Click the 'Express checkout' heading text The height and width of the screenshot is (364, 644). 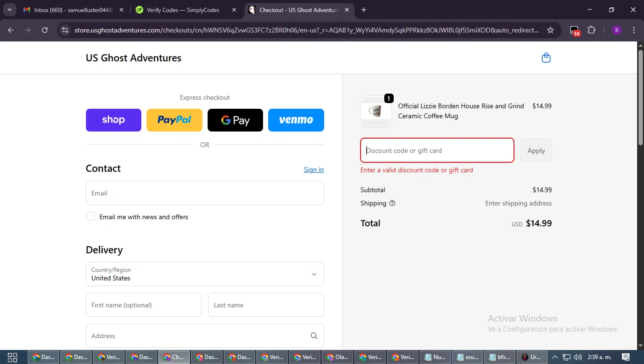pyautogui.click(x=205, y=98)
